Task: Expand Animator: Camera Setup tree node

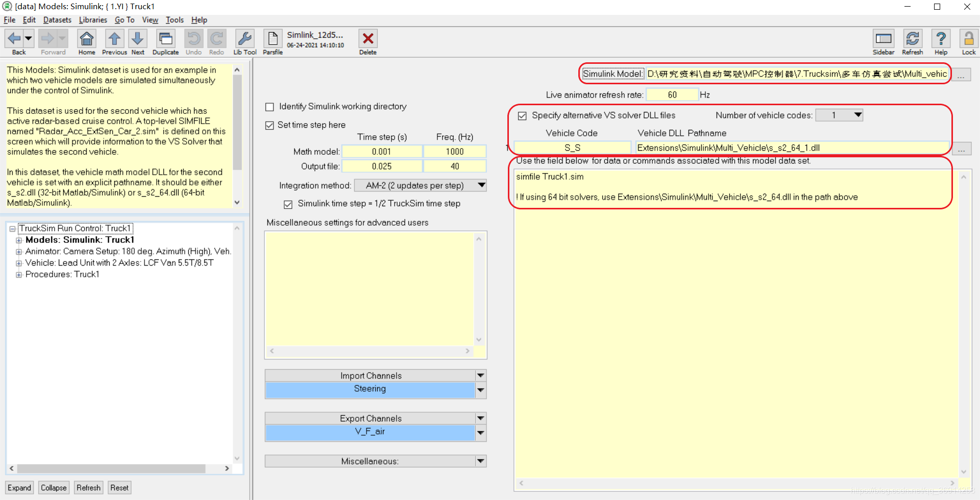Action: point(19,252)
